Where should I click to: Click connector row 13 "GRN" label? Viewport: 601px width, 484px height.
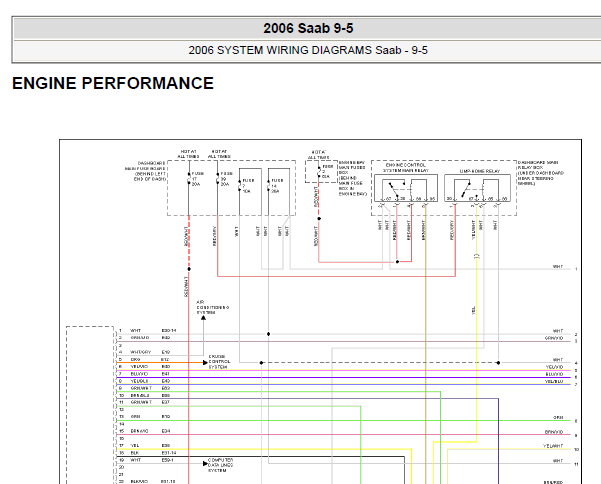pyautogui.click(x=135, y=417)
